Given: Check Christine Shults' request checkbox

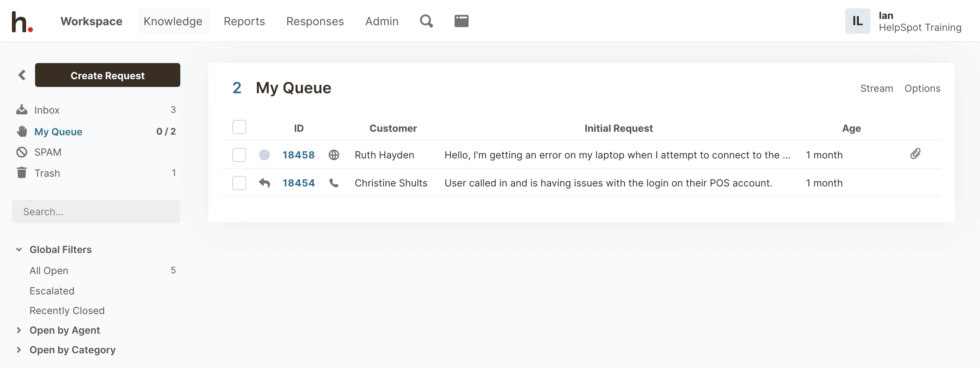Looking at the screenshot, I should [239, 183].
